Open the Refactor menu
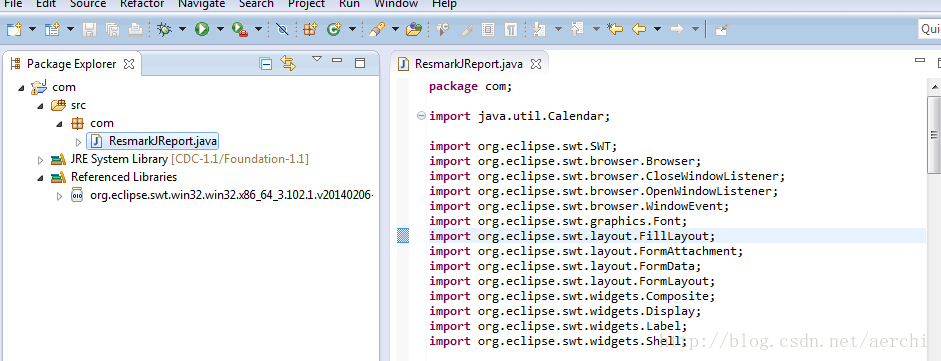Viewport: 941px width, 361px height. point(142,4)
